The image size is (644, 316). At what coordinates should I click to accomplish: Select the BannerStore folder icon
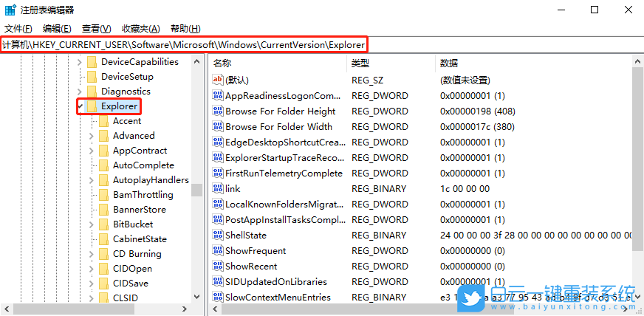pyautogui.click(x=103, y=210)
